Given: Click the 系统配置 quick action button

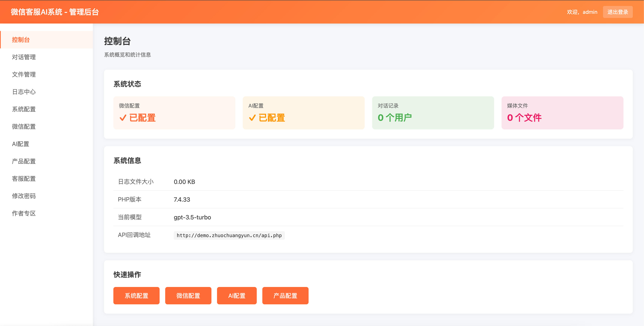Looking at the screenshot, I should [136, 296].
